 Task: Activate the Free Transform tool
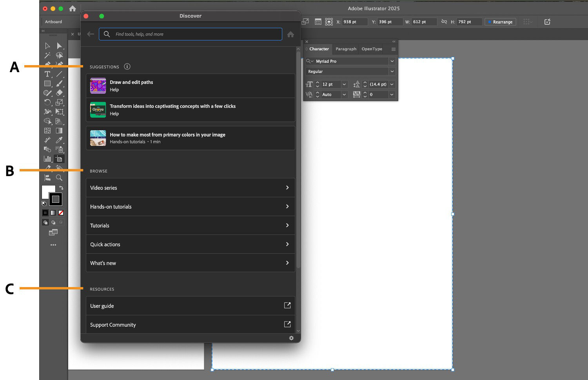59,112
